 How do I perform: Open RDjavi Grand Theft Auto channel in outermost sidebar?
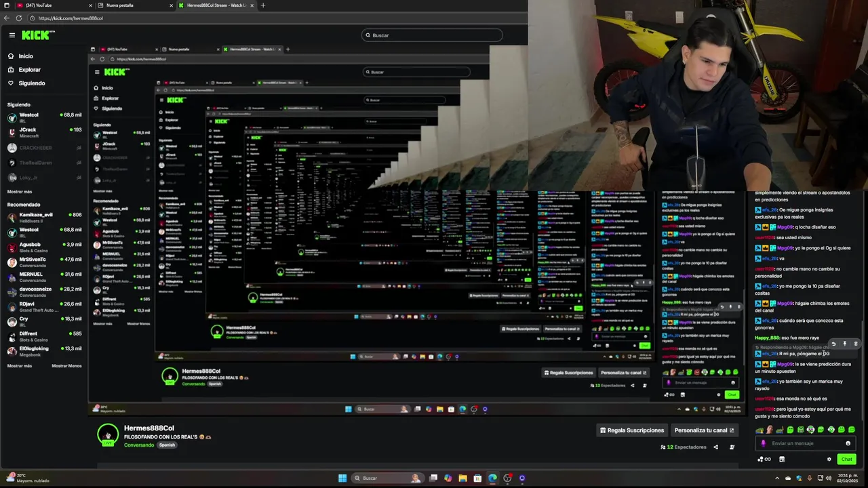click(44, 307)
